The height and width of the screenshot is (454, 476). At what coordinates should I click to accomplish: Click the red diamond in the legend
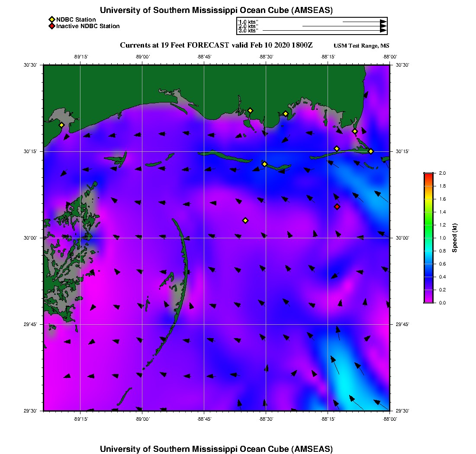[x=51, y=26]
